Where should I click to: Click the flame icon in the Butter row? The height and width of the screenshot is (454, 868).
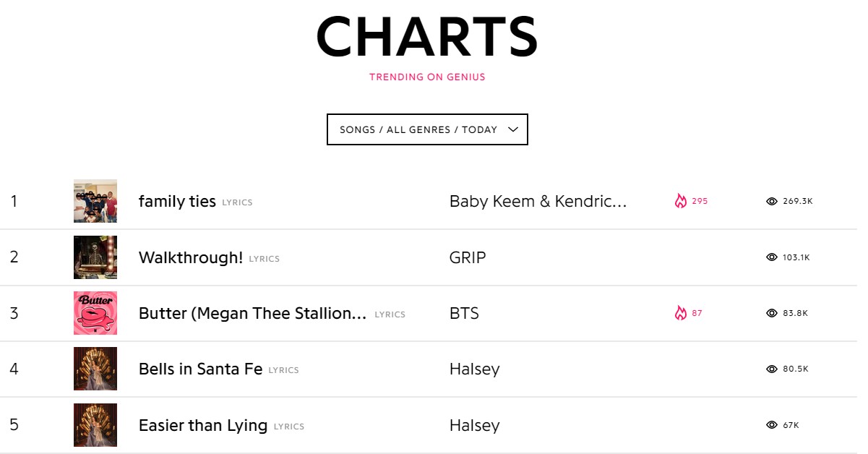(x=680, y=313)
